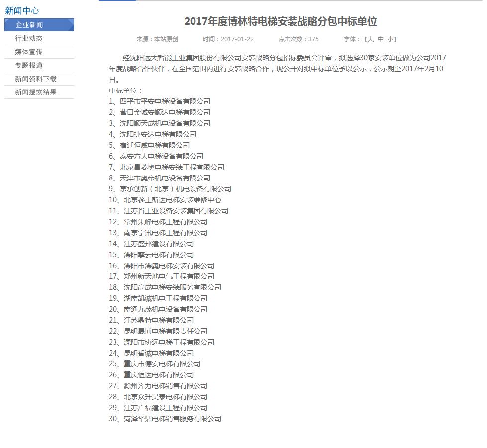Open the 企业新闻 sidebar menu item
The height and width of the screenshot is (448, 487).
click(29, 25)
